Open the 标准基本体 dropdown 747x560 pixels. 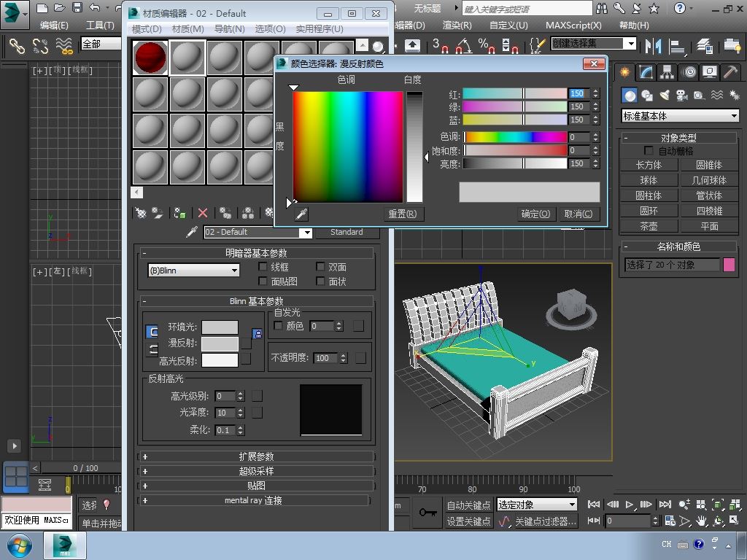681,116
